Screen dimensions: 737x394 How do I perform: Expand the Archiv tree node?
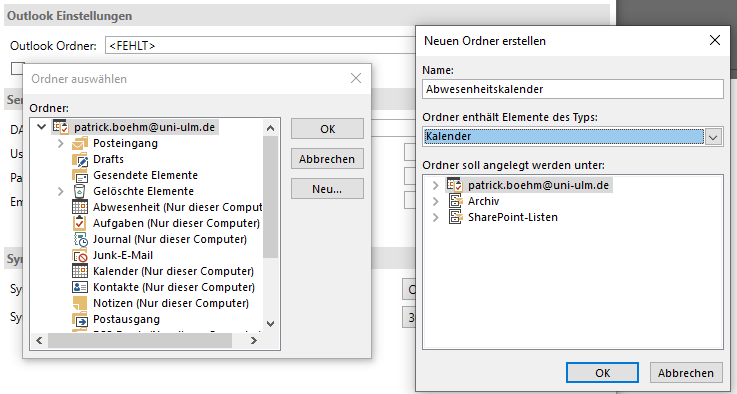[435, 201]
